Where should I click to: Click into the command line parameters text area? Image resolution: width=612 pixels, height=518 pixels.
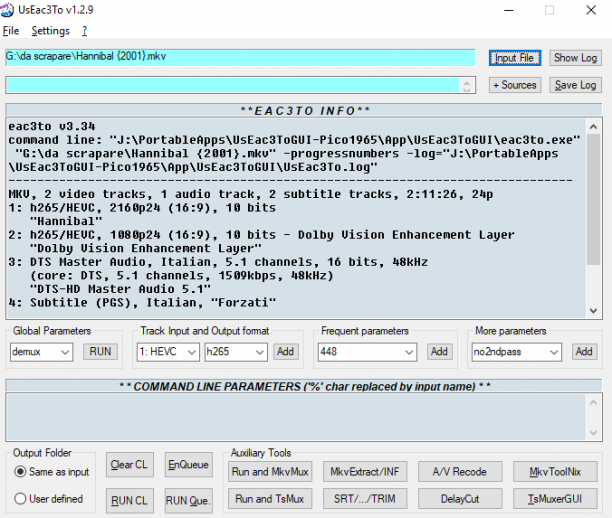[296, 417]
